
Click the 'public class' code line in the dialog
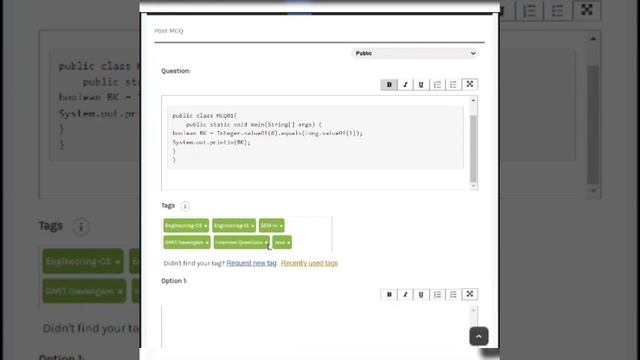coord(204,116)
